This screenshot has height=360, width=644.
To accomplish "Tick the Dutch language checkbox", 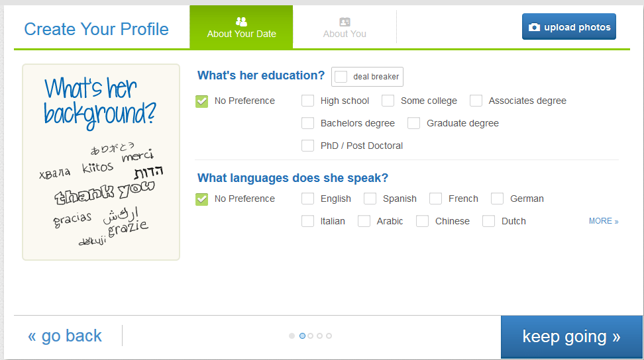I will 488,221.
